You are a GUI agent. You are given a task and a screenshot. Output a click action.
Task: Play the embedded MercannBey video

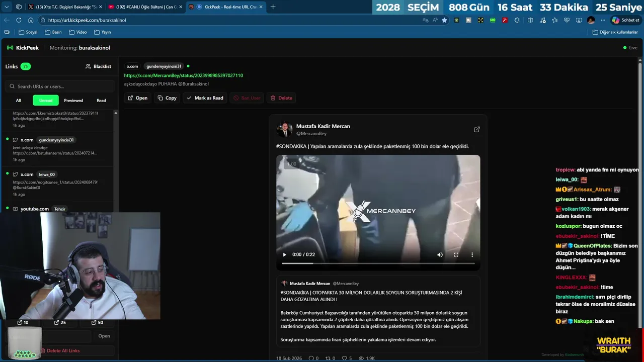[x=284, y=254]
